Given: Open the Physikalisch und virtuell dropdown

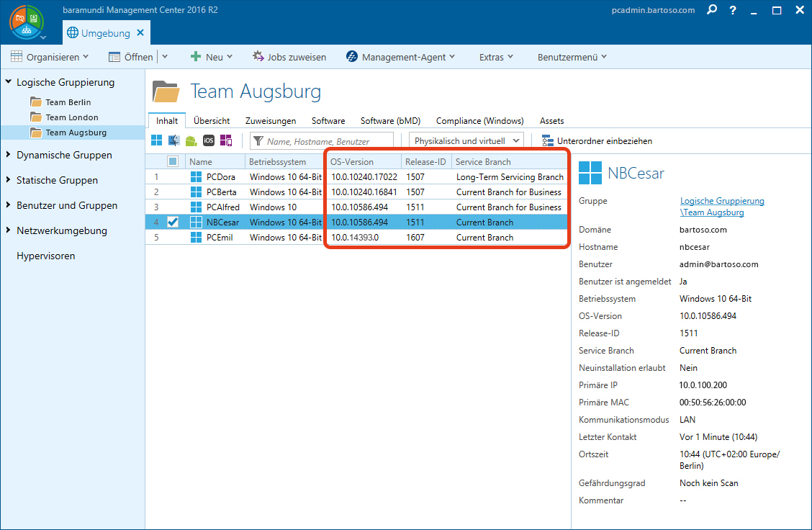Looking at the screenshot, I should 466,141.
